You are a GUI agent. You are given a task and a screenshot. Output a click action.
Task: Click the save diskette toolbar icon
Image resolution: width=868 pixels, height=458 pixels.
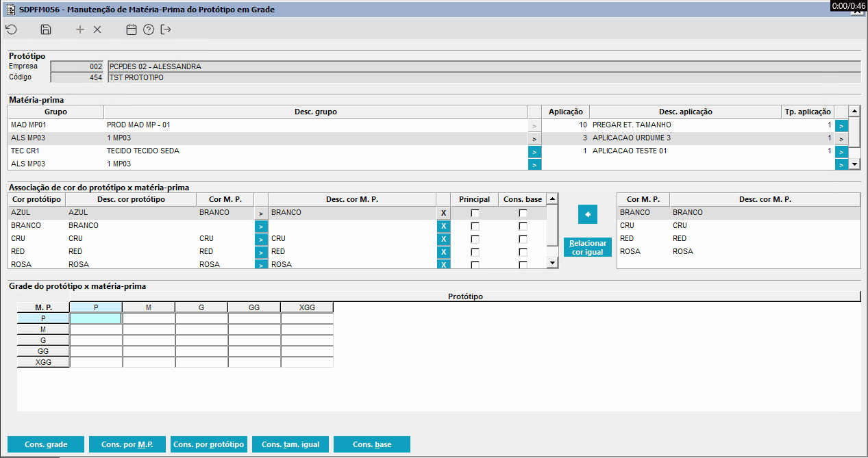point(46,29)
